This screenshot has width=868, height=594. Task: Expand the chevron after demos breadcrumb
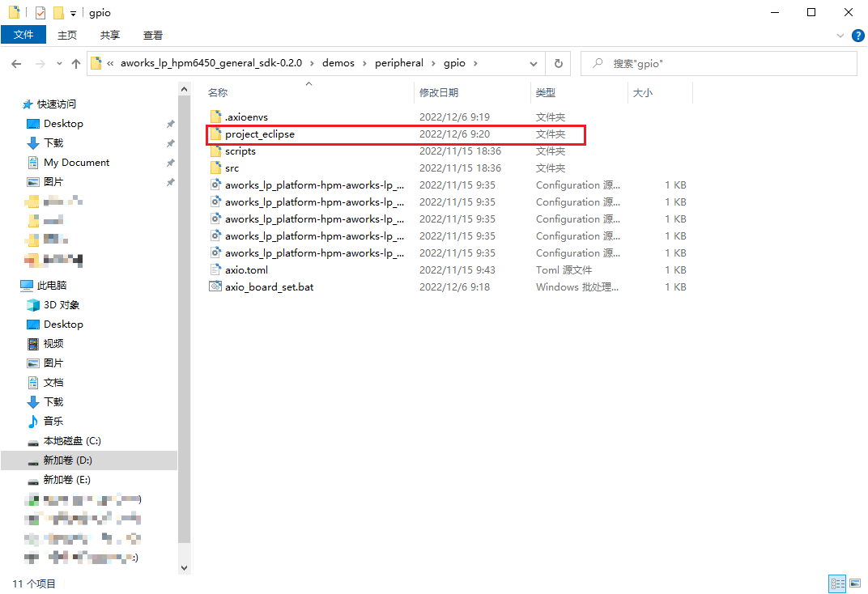pyautogui.click(x=364, y=64)
